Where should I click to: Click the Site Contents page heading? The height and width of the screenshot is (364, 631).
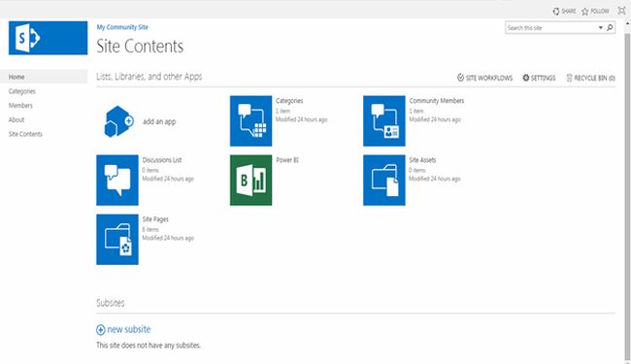140,46
